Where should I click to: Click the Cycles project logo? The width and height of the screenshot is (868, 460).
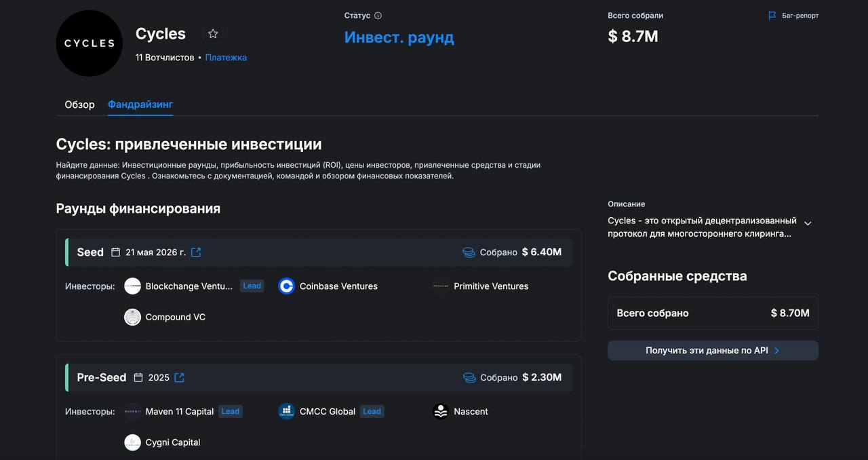point(89,43)
